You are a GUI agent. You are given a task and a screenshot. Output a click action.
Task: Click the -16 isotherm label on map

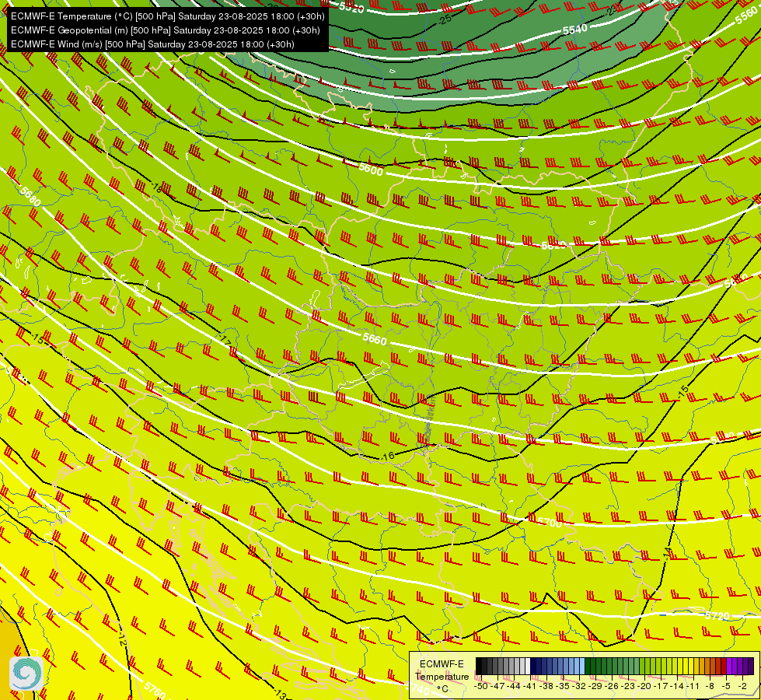click(x=387, y=456)
